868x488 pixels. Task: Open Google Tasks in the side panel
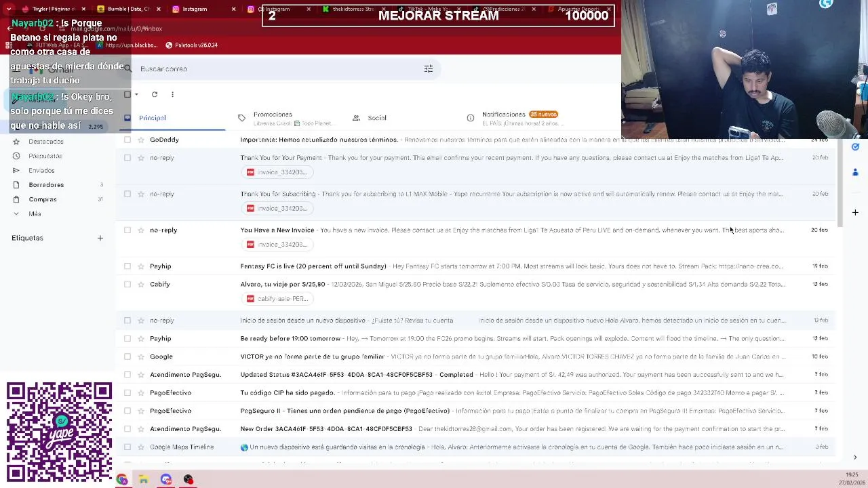855,146
